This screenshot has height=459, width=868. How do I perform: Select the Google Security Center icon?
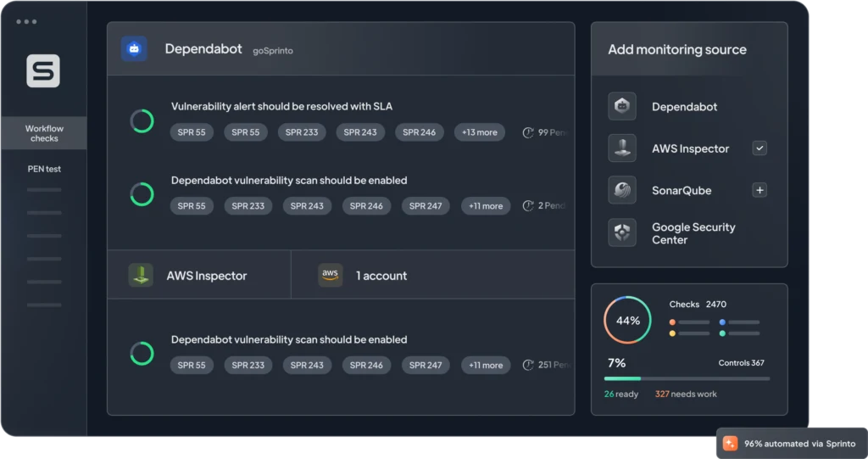[x=622, y=232]
